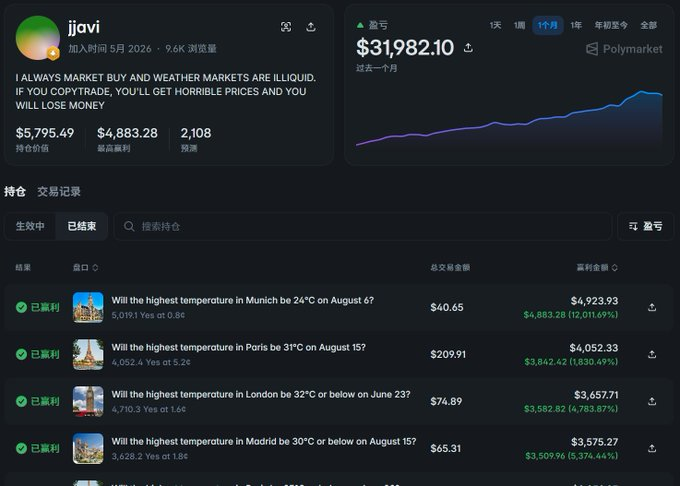This screenshot has height=486, width=680.
Task: Click the Madrid market thumbnail
Action: tap(88, 448)
